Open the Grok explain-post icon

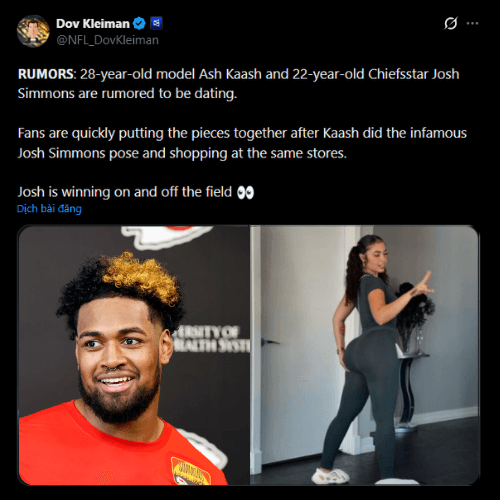tap(451, 23)
